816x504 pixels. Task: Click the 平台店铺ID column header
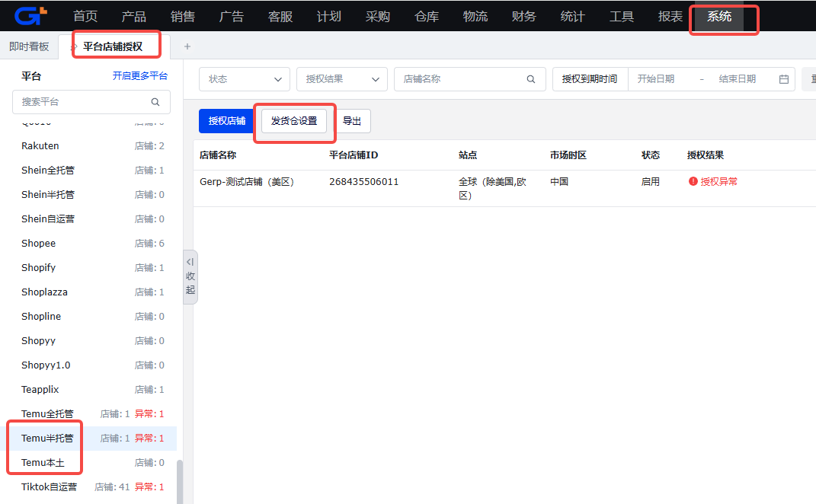[354, 155]
